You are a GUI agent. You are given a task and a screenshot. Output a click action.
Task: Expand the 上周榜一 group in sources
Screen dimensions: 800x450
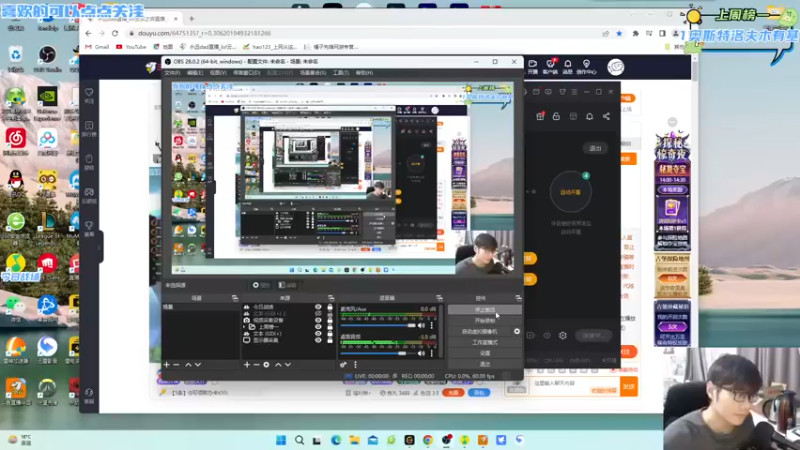click(244, 327)
